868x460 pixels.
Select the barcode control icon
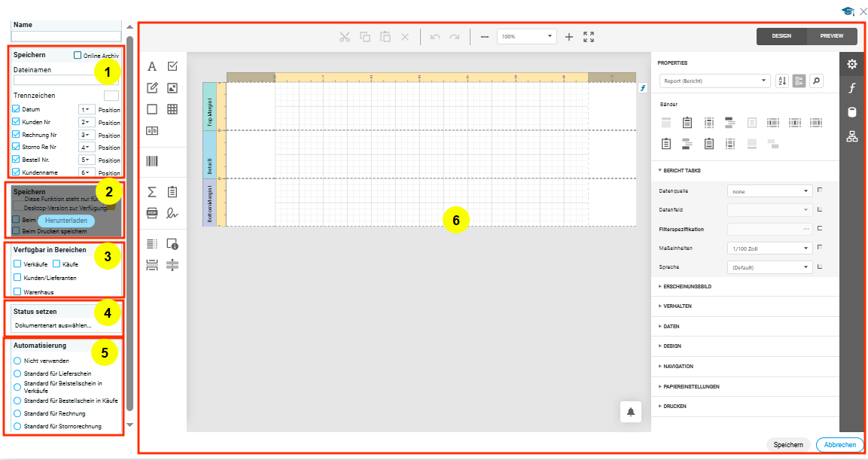click(152, 160)
